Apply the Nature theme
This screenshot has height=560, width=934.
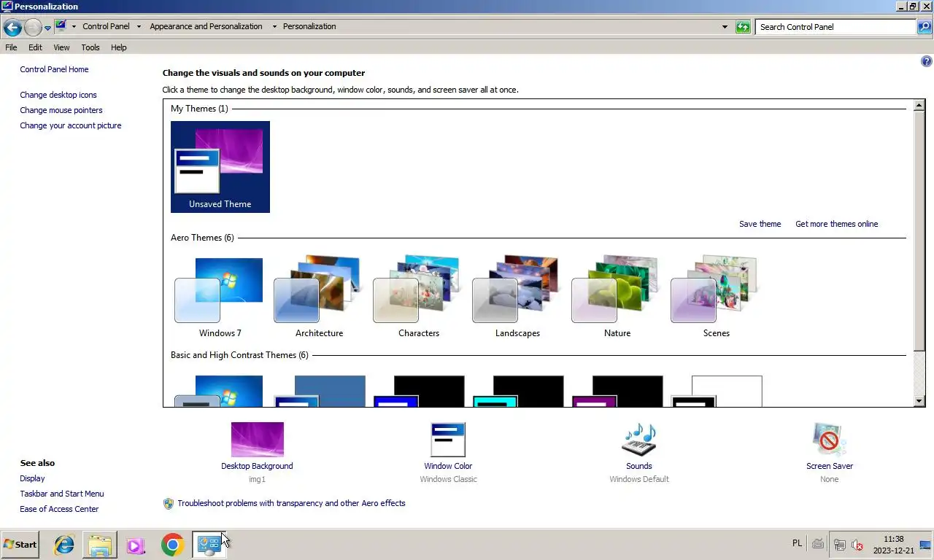(617, 297)
